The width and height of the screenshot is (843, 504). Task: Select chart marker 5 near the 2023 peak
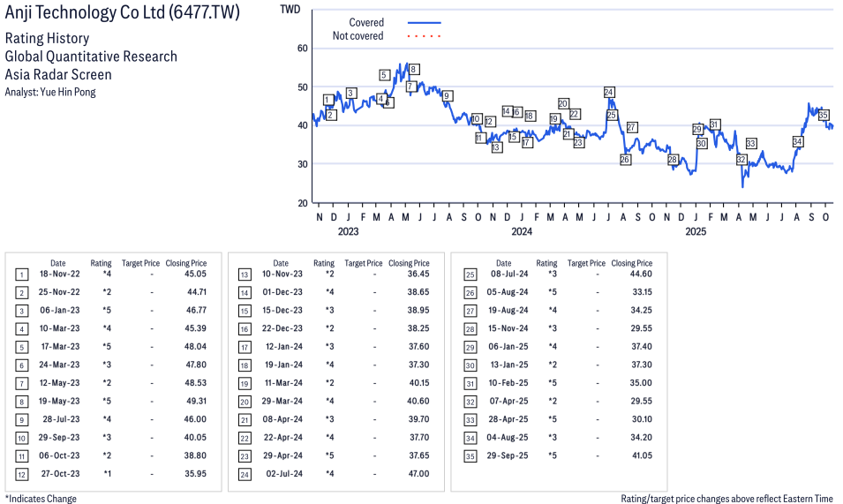tap(385, 75)
